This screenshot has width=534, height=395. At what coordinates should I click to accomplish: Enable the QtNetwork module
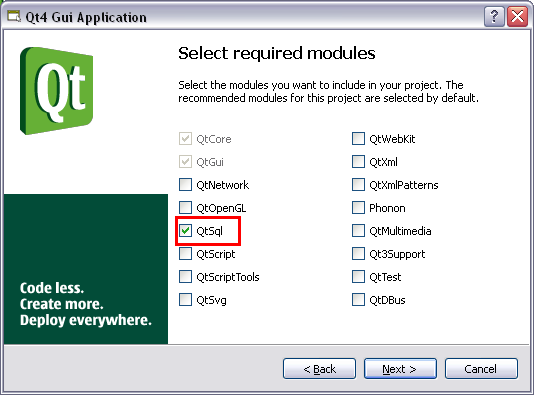(x=185, y=185)
